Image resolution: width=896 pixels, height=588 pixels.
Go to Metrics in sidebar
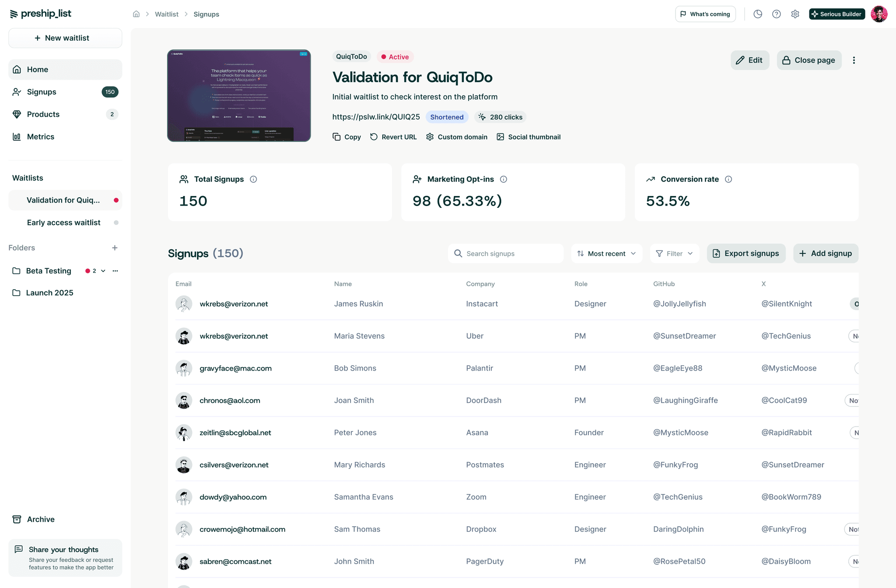(x=40, y=136)
